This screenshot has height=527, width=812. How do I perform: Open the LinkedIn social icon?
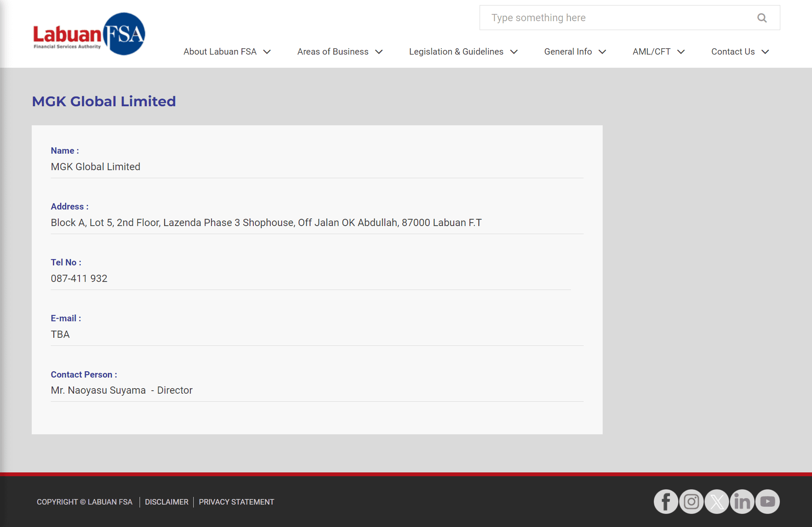pyautogui.click(x=741, y=502)
